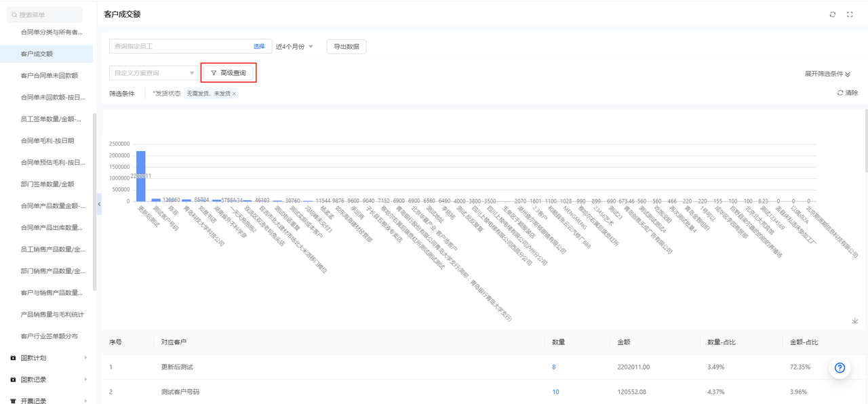This screenshot has width=868, height=404.
Task: Click quantity link 10 for 测试客户号码
Action: coord(555,392)
